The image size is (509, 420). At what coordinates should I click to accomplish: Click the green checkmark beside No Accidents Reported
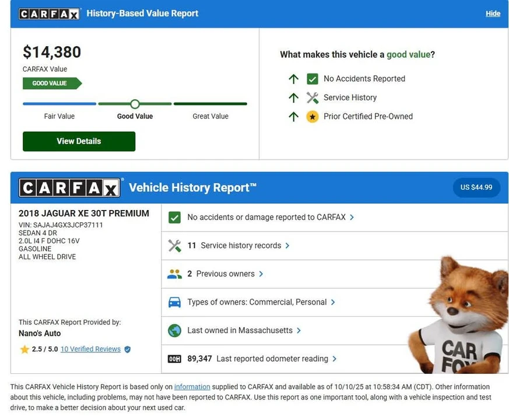(x=313, y=79)
